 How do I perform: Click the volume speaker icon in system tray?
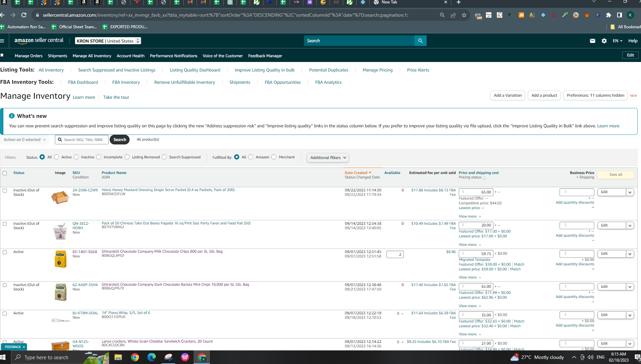point(591,357)
